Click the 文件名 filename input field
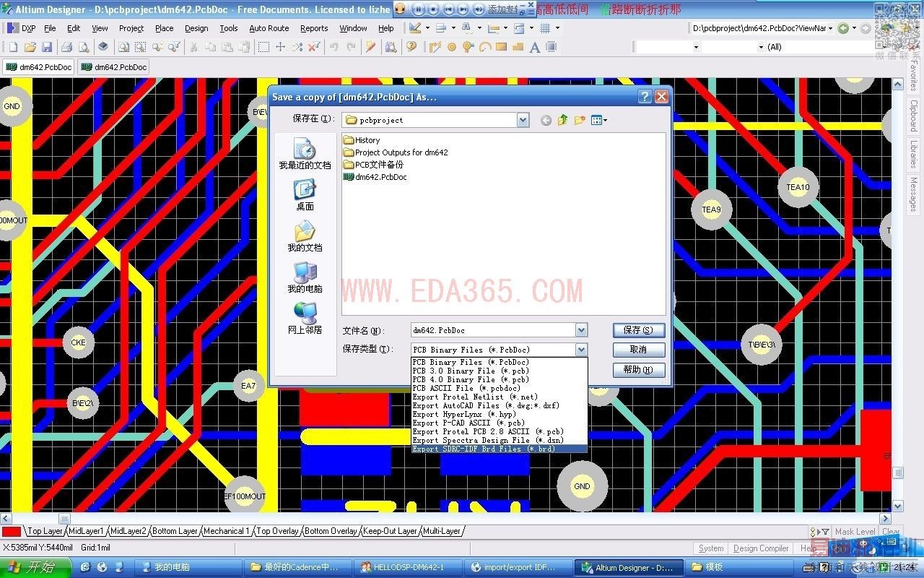924x578 pixels. pos(494,330)
